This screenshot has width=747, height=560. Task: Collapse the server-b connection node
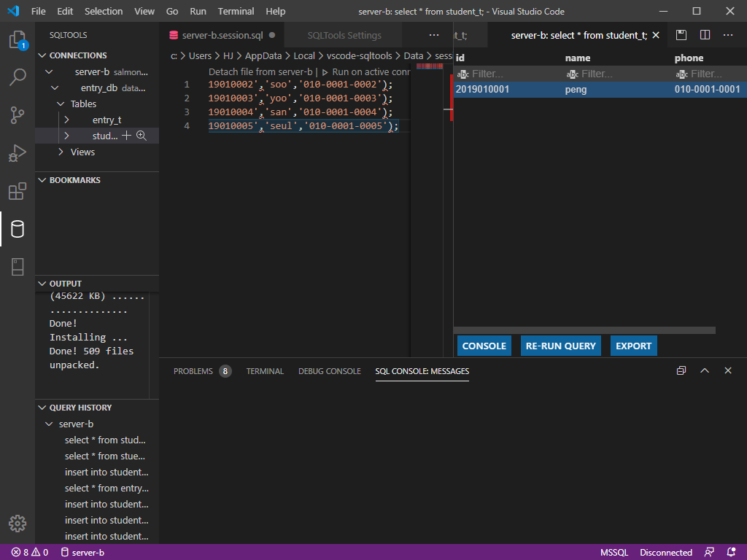[49, 72]
